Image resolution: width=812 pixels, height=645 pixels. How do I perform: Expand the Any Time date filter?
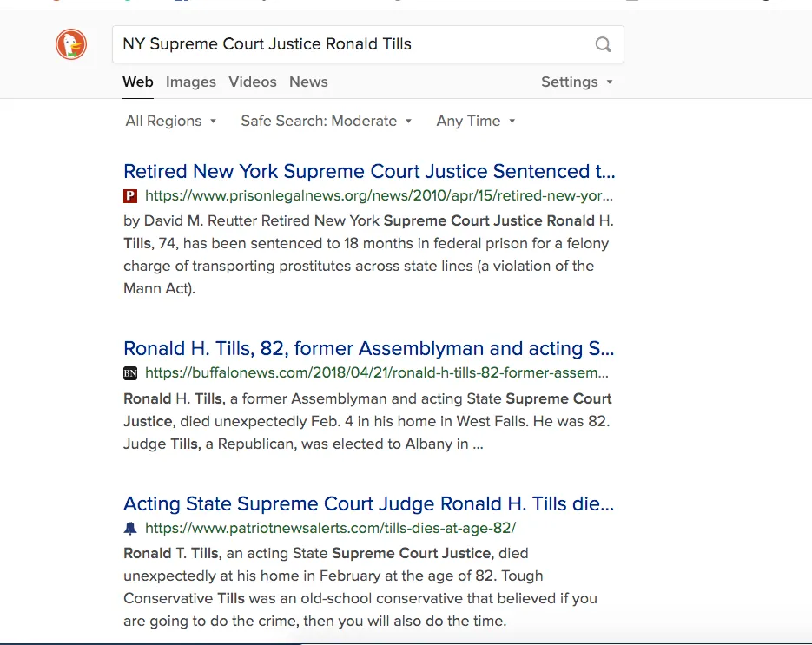(476, 121)
